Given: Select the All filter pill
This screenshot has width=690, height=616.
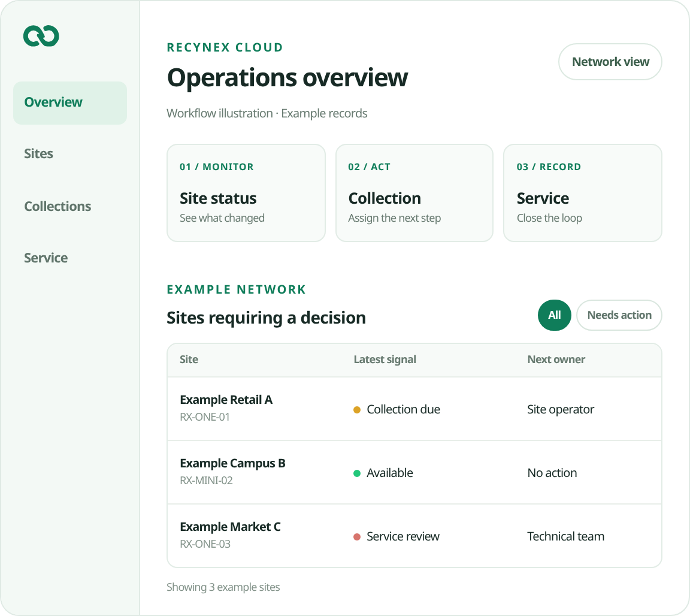Looking at the screenshot, I should click(555, 315).
